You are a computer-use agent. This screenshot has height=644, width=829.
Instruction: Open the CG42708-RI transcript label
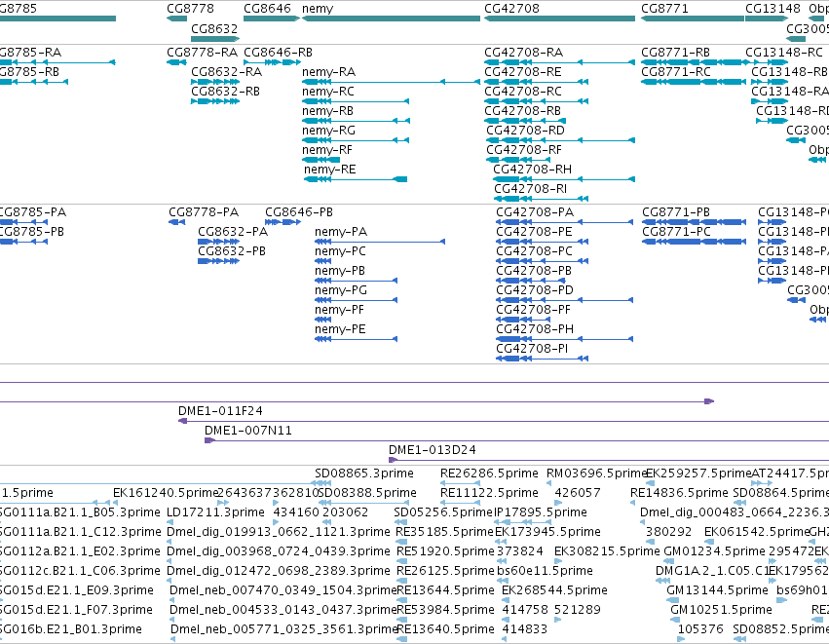(530, 189)
